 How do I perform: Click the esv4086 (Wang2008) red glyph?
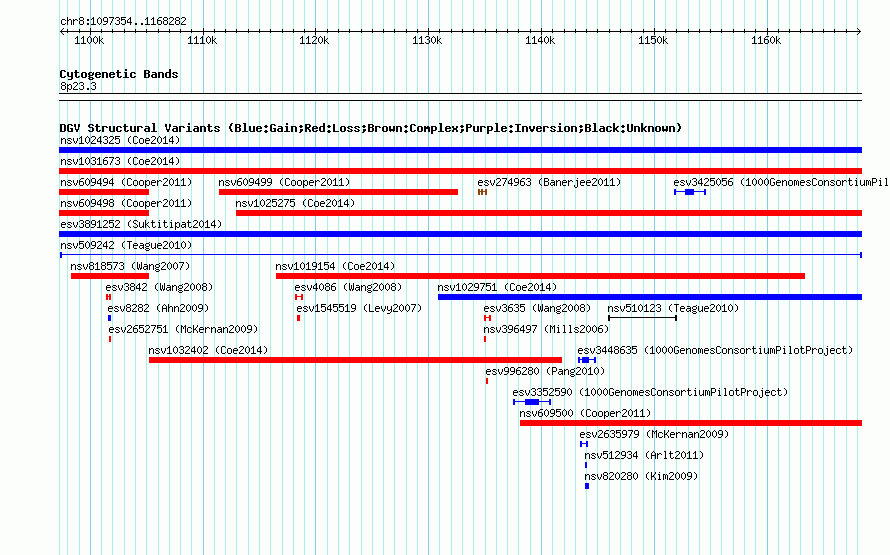pyautogui.click(x=299, y=297)
